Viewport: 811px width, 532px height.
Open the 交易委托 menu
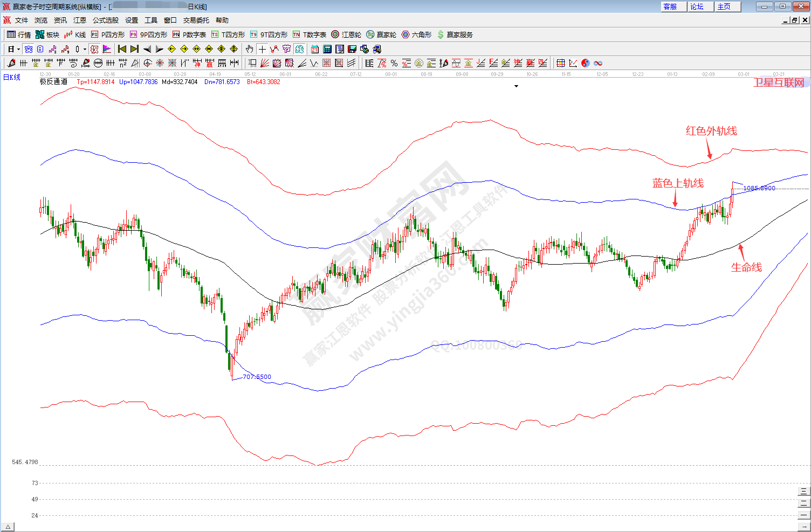pos(196,20)
